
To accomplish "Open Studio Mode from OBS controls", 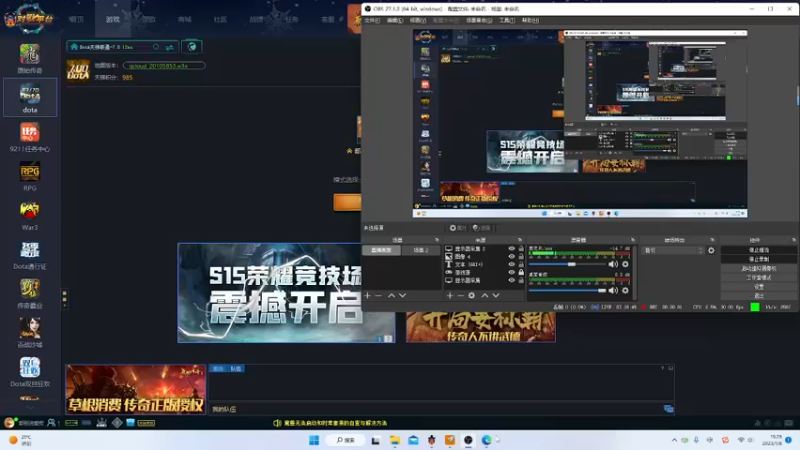I will pyautogui.click(x=759, y=278).
